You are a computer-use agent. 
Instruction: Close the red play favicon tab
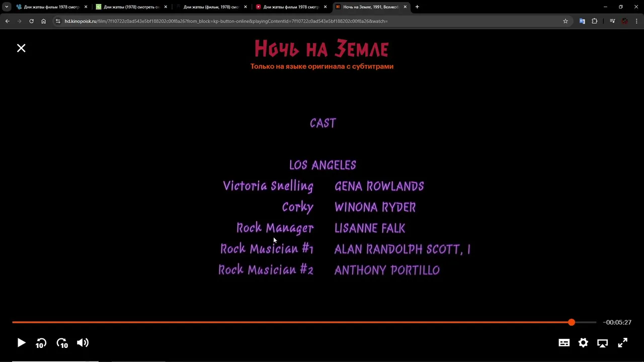point(325,7)
